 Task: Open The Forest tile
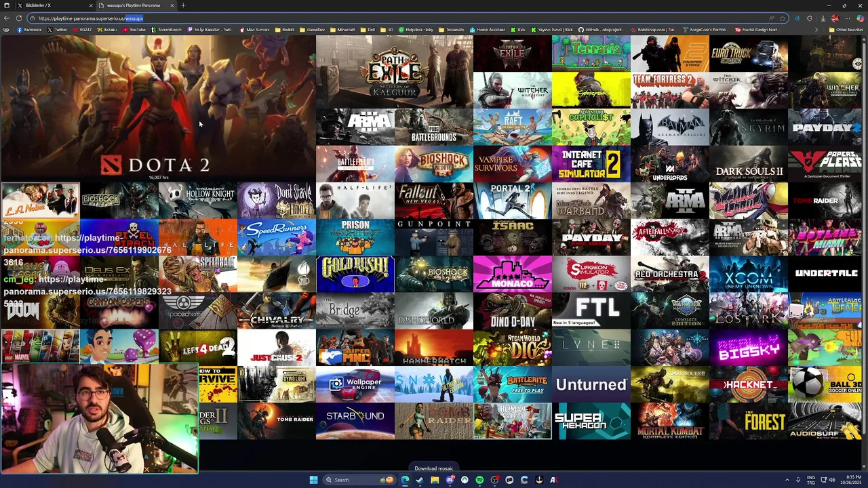pyautogui.click(x=749, y=420)
